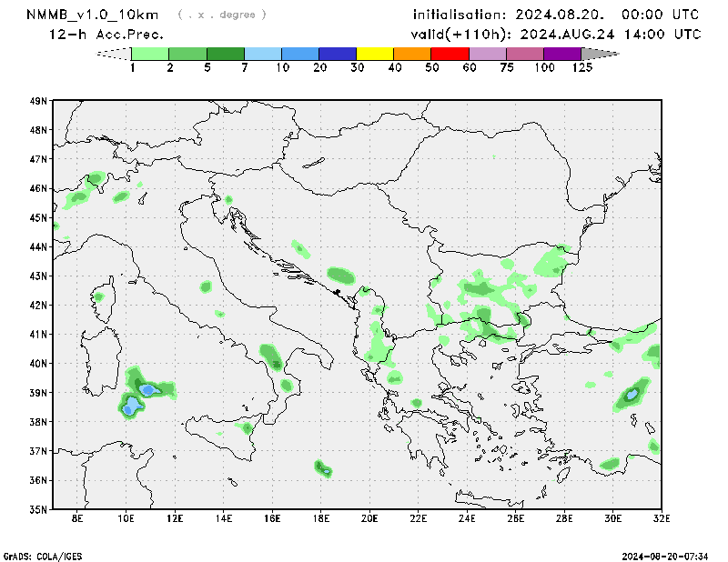Click the light green 1–2 legend swatch
The width and height of the screenshot is (728, 562).
click(x=150, y=54)
